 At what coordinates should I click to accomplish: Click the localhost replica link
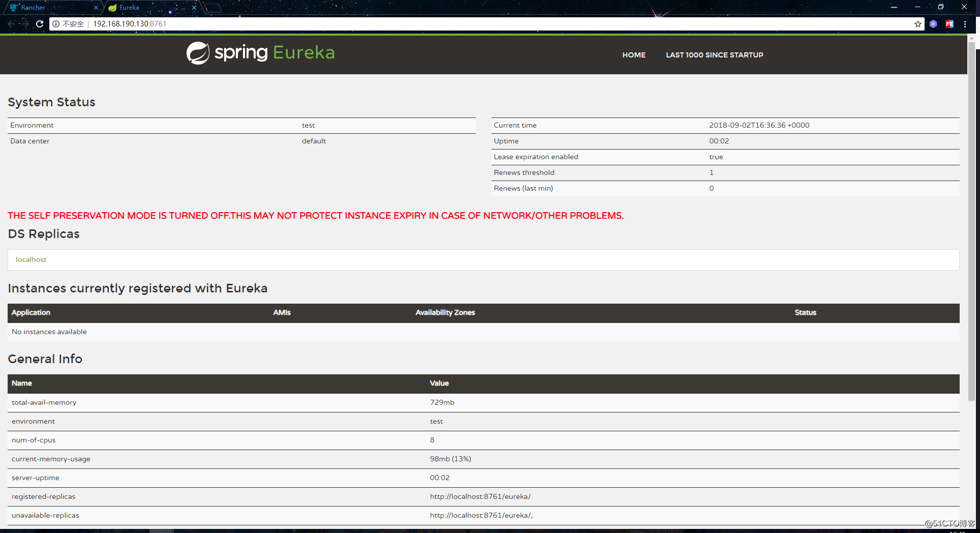point(31,259)
